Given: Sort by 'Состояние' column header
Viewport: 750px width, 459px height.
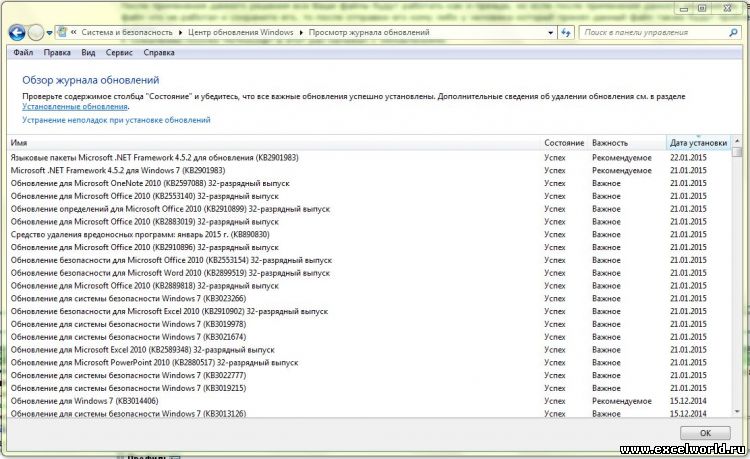Looking at the screenshot, I should [564, 142].
